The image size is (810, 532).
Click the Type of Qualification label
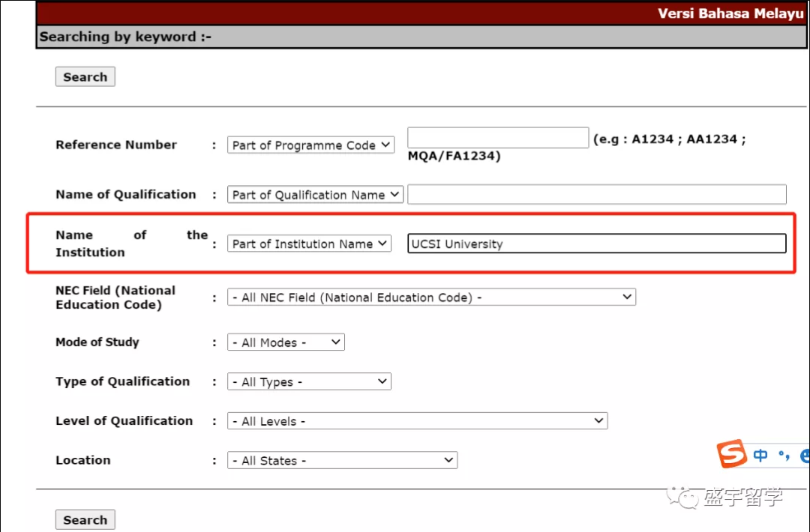123,382
